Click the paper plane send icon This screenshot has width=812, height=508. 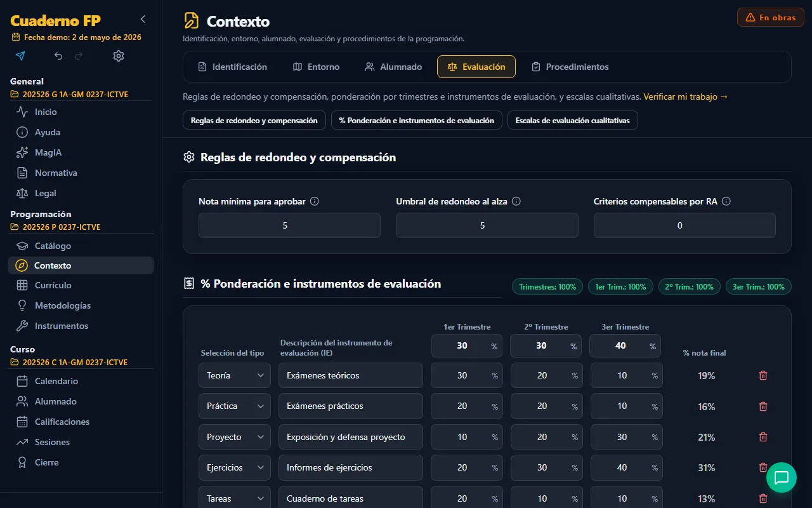click(x=20, y=56)
